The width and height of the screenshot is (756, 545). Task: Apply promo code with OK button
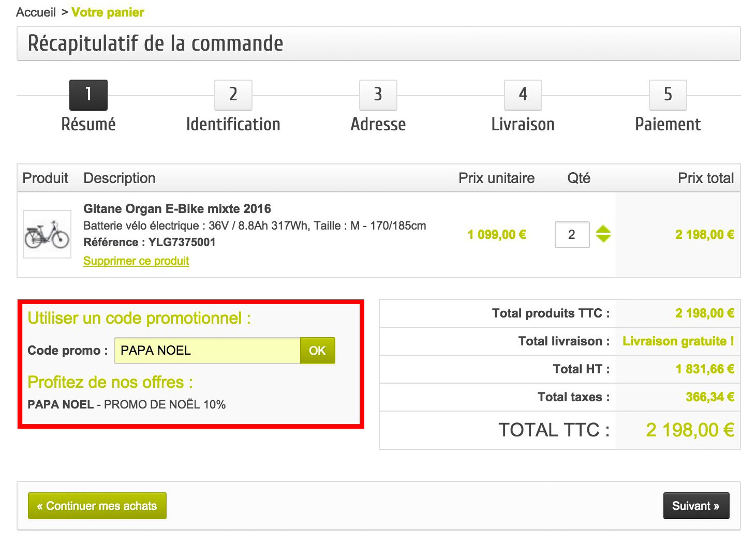pyautogui.click(x=317, y=351)
